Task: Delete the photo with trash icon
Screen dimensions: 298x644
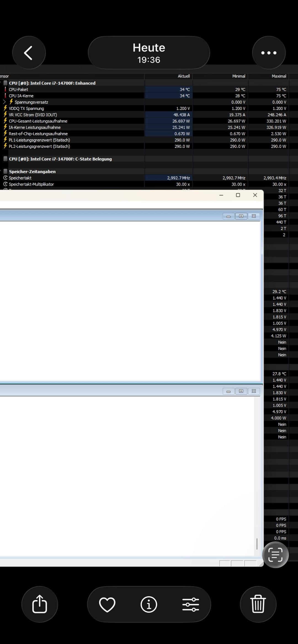Action: (258, 604)
